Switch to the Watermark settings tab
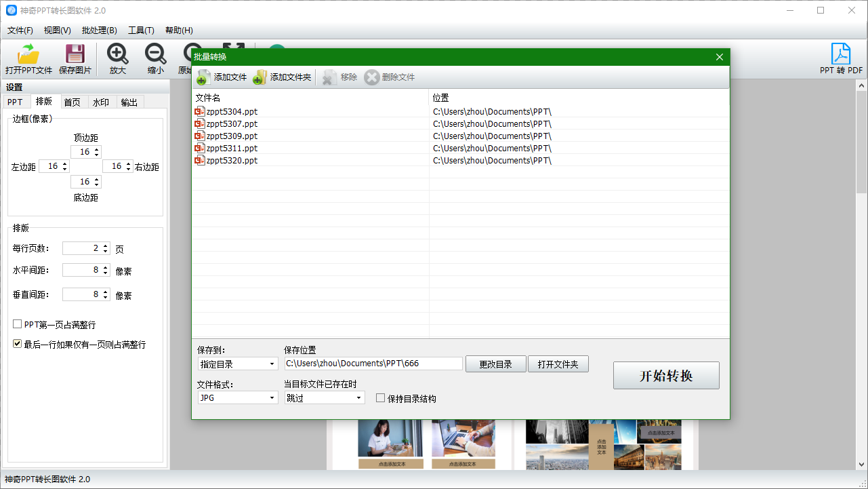 tap(101, 102)
